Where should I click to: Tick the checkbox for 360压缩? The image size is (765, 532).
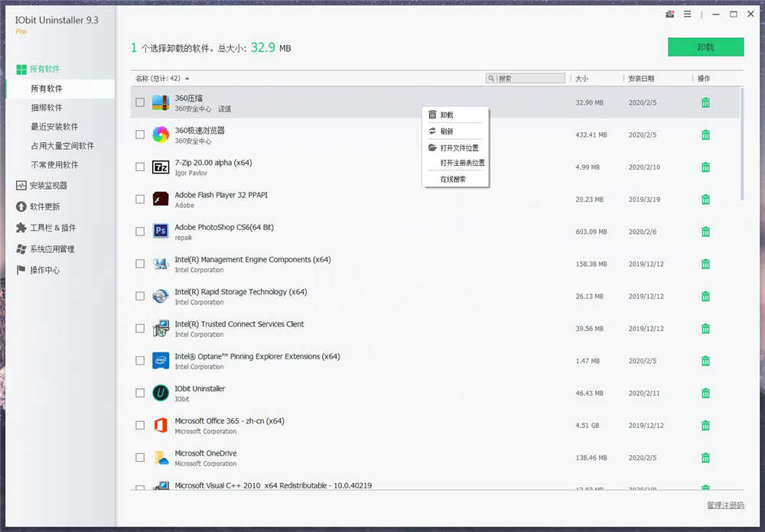[x=140, y=102]
